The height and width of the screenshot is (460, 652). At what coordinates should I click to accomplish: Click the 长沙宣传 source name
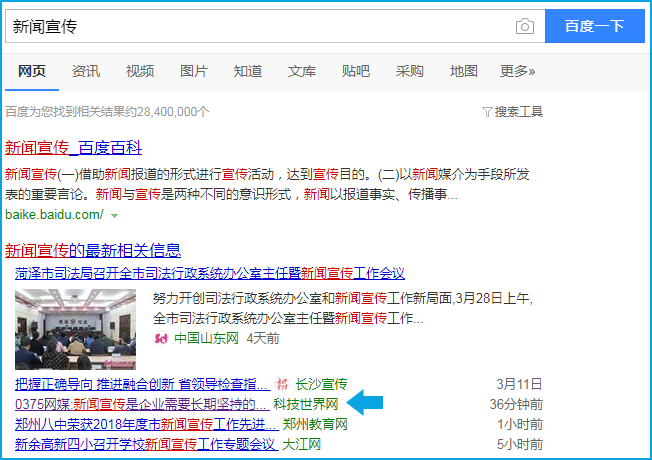pos(321,384)
